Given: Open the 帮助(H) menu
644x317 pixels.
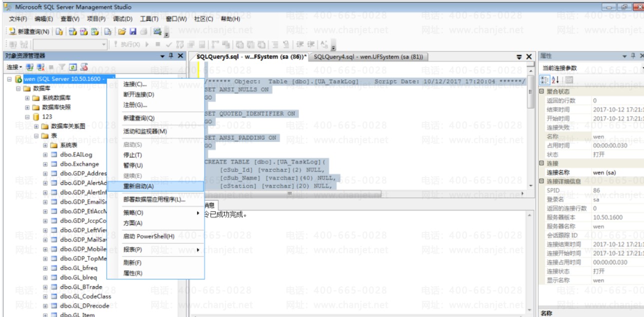Looking at the screenshot, I should click(230, 19).
